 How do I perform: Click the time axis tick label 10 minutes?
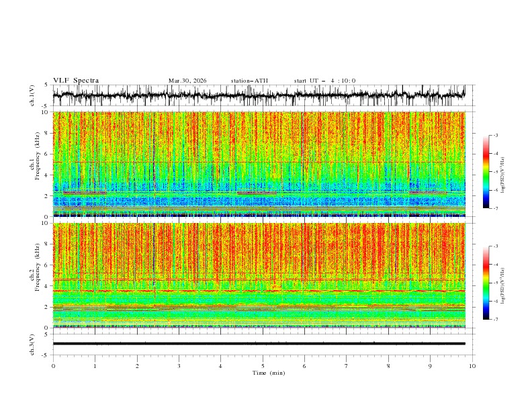click(472, 366)
